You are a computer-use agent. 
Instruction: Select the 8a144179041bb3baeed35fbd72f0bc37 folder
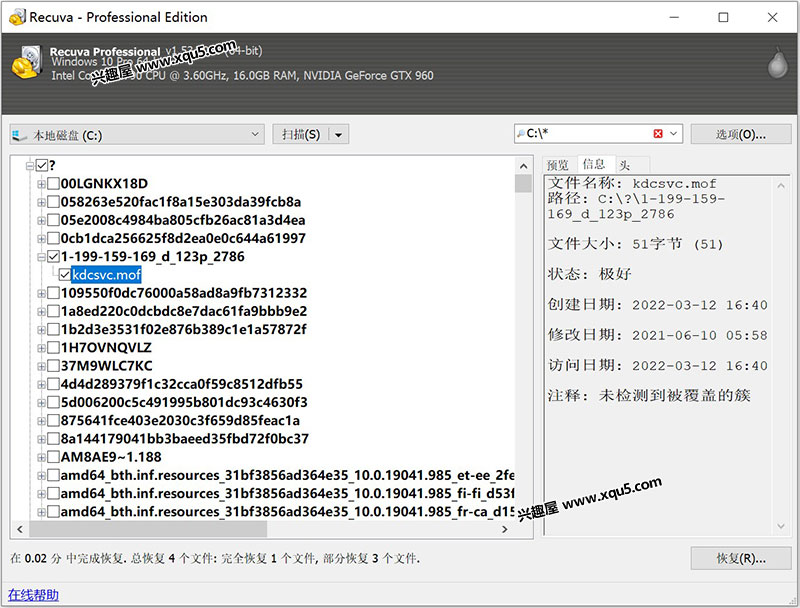pyautogui.click(x=185, y=439)
